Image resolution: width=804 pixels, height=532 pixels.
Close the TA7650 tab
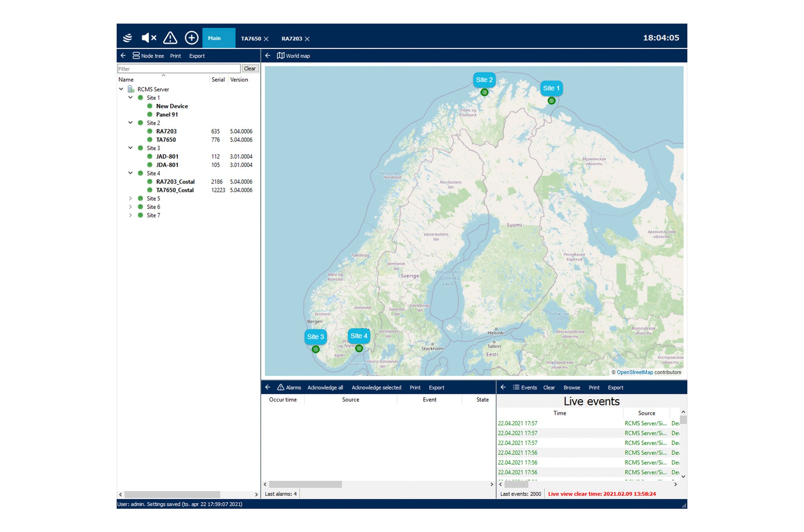266,39
